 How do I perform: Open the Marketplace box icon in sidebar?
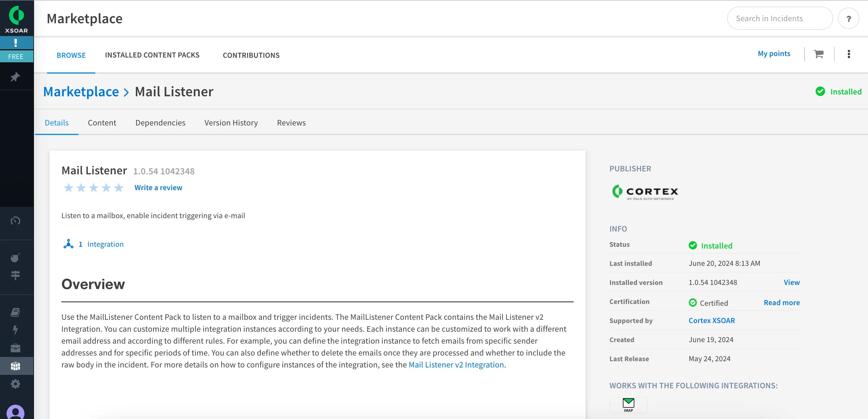(15, 366)
